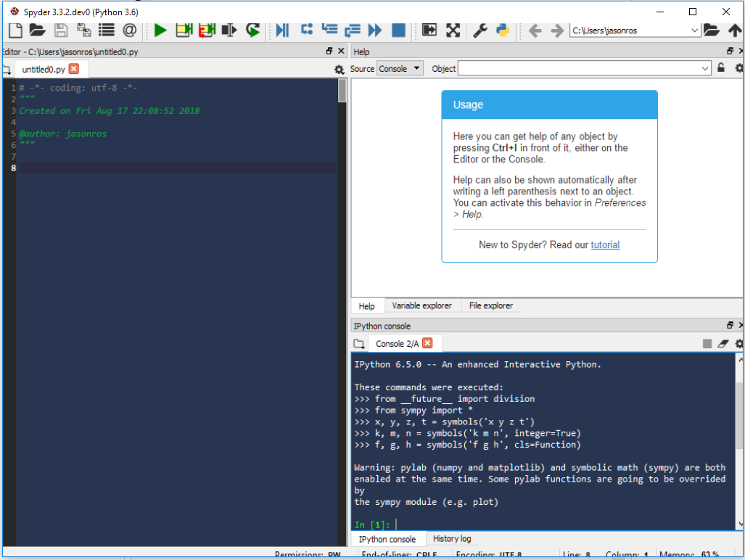Open the Source Console dropdown
The width and height of the screenshot is (745, 560).
click(x=399, y=68)
